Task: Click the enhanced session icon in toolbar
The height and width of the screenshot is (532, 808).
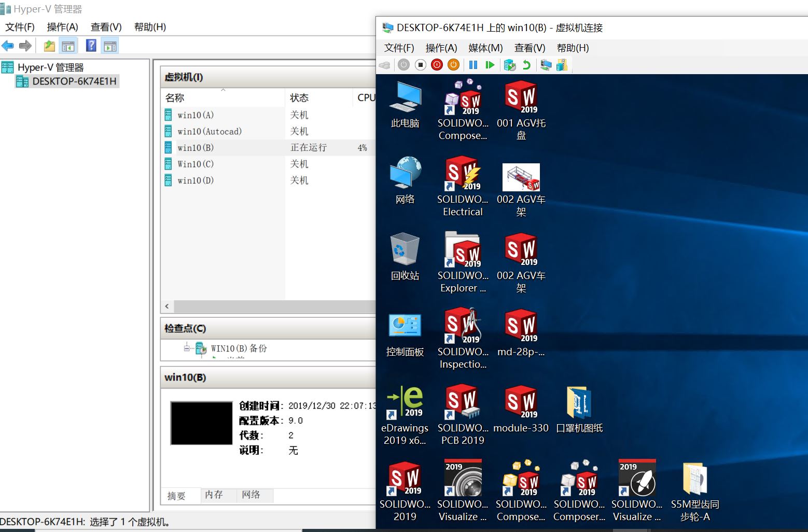Action: click(x=546, y=65)
